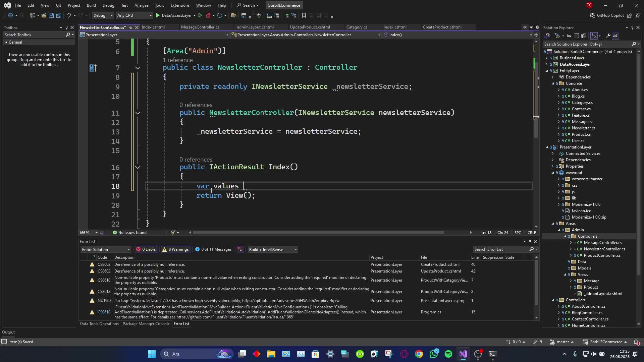The width and height of the screenshot is (644, 362).
Task: Toggle nested view icon in Solution Explorer
Action: point(594,36)
